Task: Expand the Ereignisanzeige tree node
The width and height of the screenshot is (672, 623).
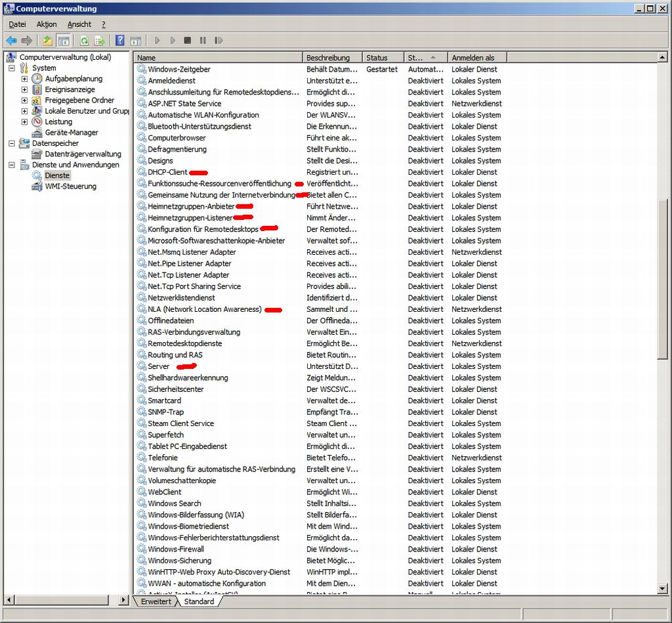Action: [x=24, y=90]
